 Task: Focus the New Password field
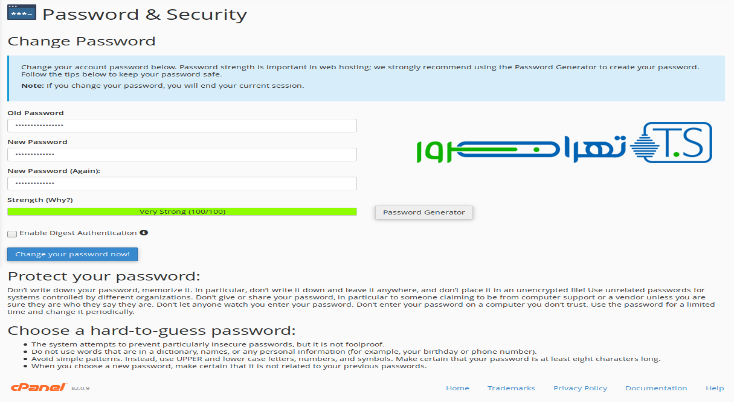coord(182,155)
